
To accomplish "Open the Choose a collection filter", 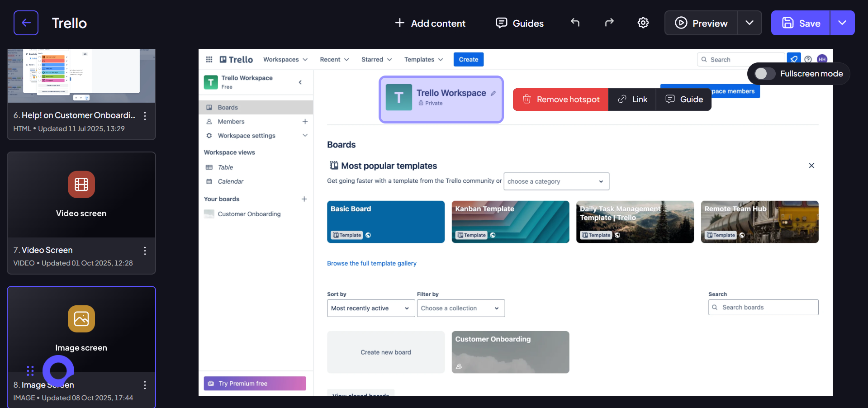I will 461,308.
